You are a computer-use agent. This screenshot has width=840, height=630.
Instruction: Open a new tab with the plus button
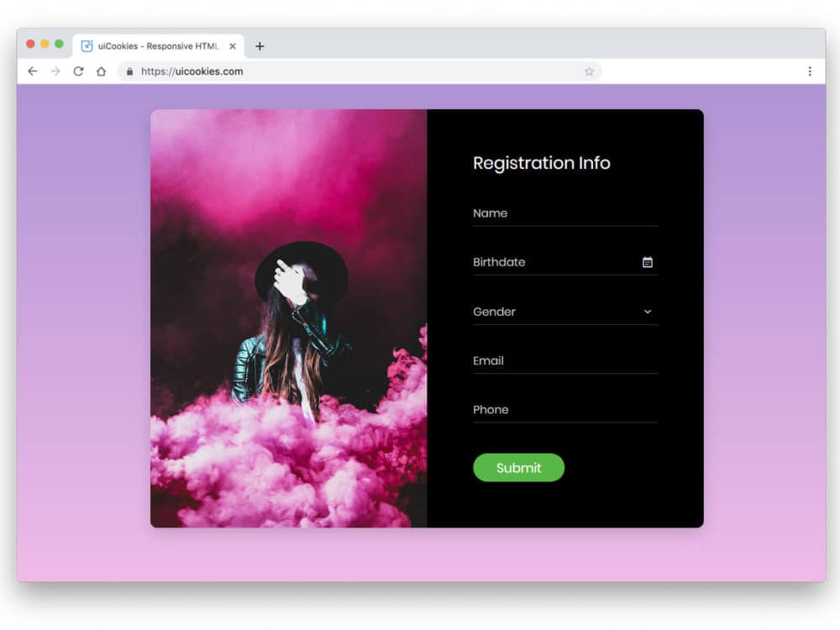(260, 46)
